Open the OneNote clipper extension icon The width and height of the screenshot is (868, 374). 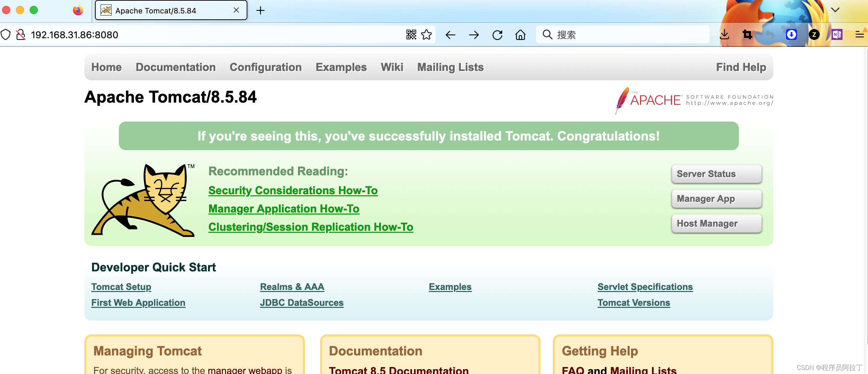click(837, 34)
